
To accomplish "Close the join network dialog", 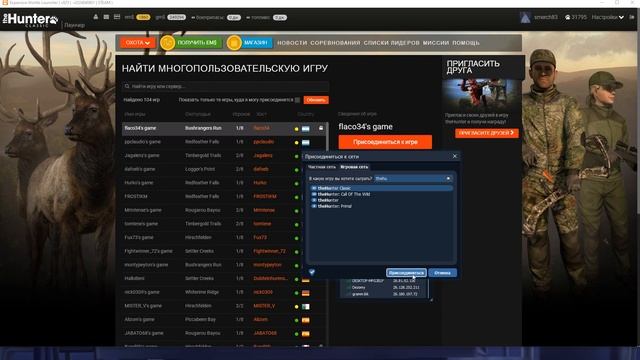I will click(x=455, y=156).
